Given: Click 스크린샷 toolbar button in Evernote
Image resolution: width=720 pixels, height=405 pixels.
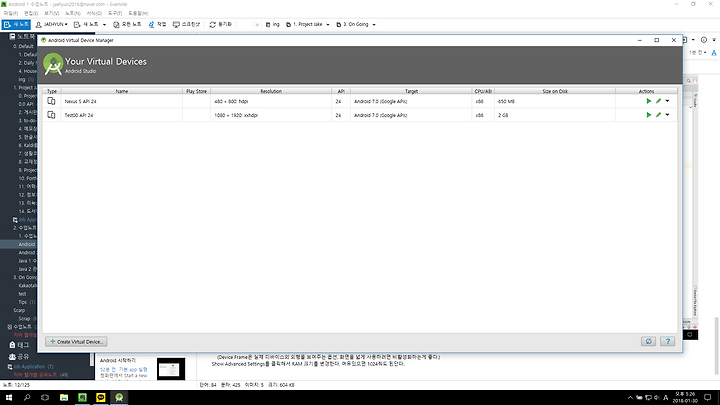Looking at the screenshot, I should [x=186, y=24].
